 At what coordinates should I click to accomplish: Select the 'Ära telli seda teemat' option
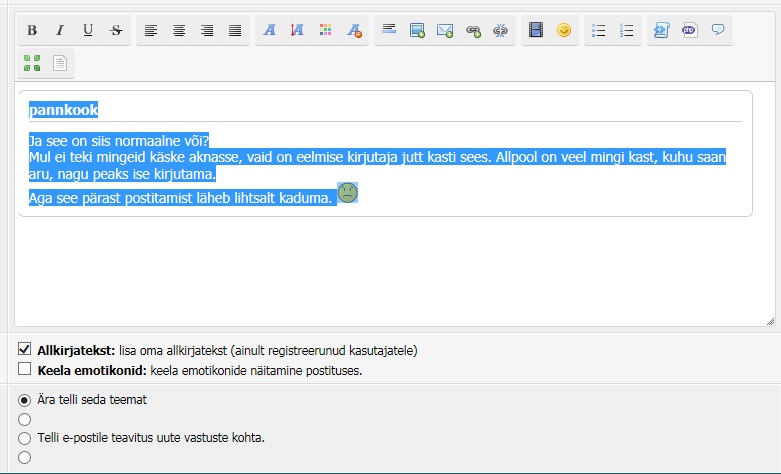(25, 400)
